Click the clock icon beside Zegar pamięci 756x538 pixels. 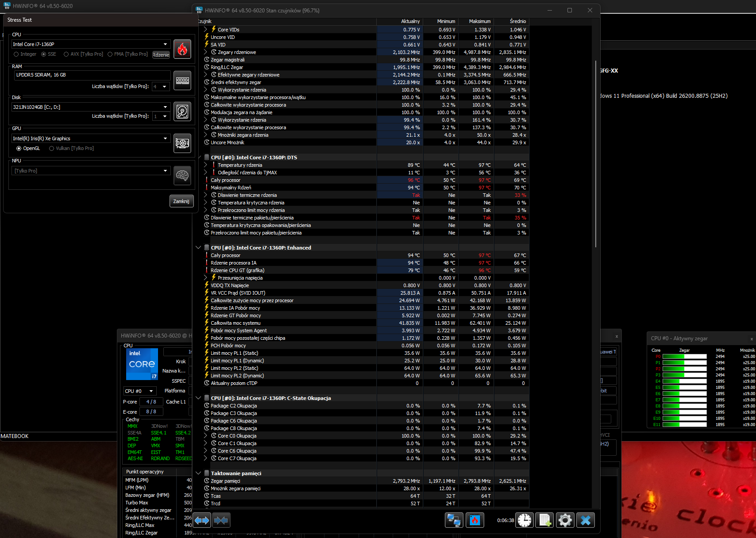pos(207,481)
